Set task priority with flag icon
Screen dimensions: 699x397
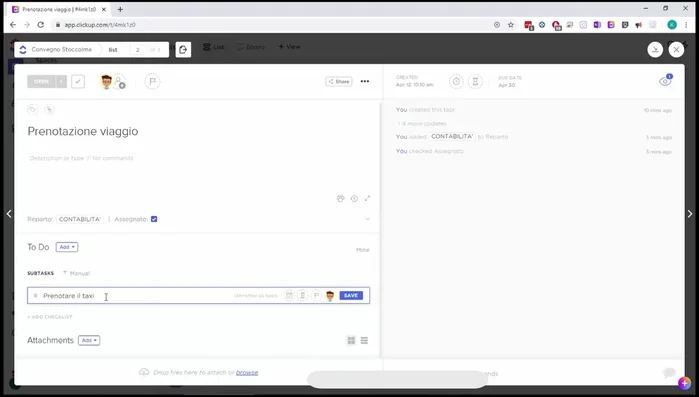[152, 82]
